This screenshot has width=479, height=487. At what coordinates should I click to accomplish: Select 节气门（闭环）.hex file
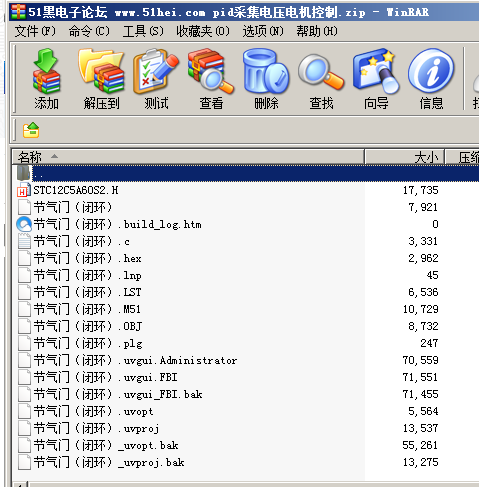coord(87,258)
